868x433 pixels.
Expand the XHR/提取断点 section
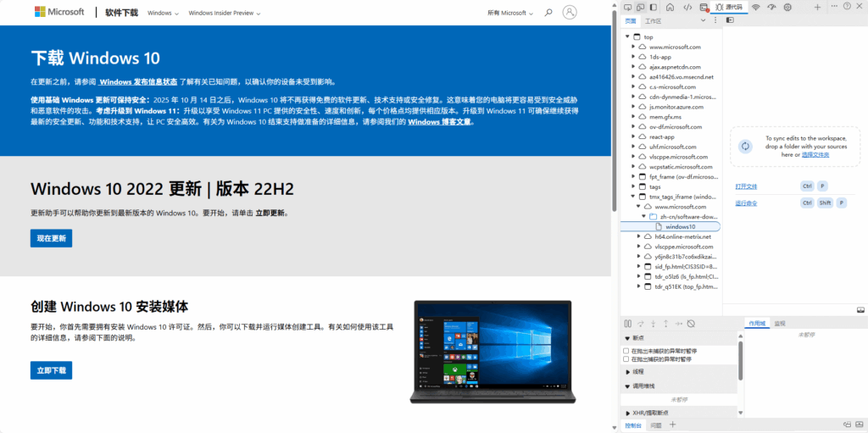628,413
